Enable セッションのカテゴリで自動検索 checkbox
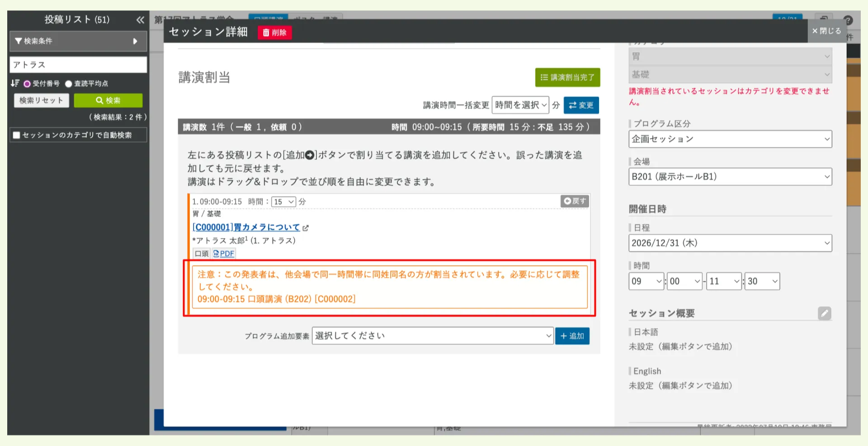The image size is (868, 446). coord(16,135)
